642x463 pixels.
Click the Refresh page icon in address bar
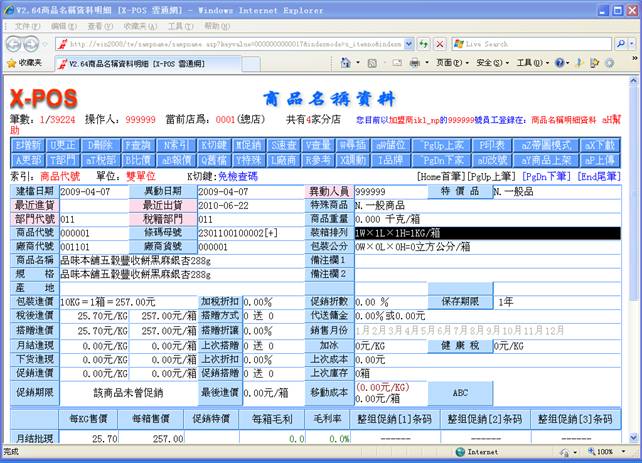[424, 44]
